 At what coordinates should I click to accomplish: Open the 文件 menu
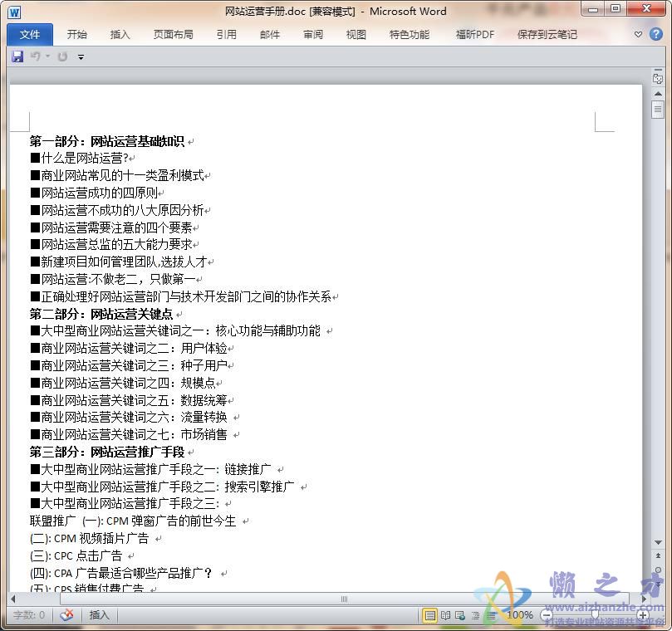click(x=30, y=35)
